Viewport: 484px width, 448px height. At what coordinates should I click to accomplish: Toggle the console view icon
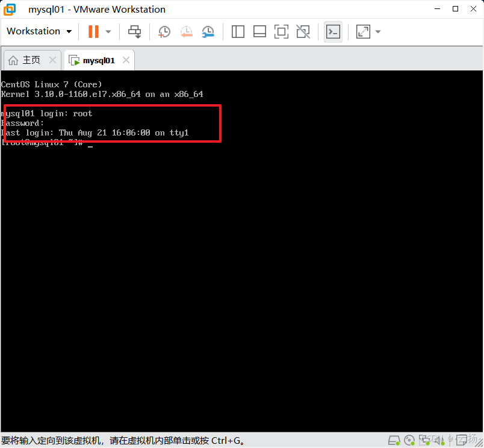(333, 31)
